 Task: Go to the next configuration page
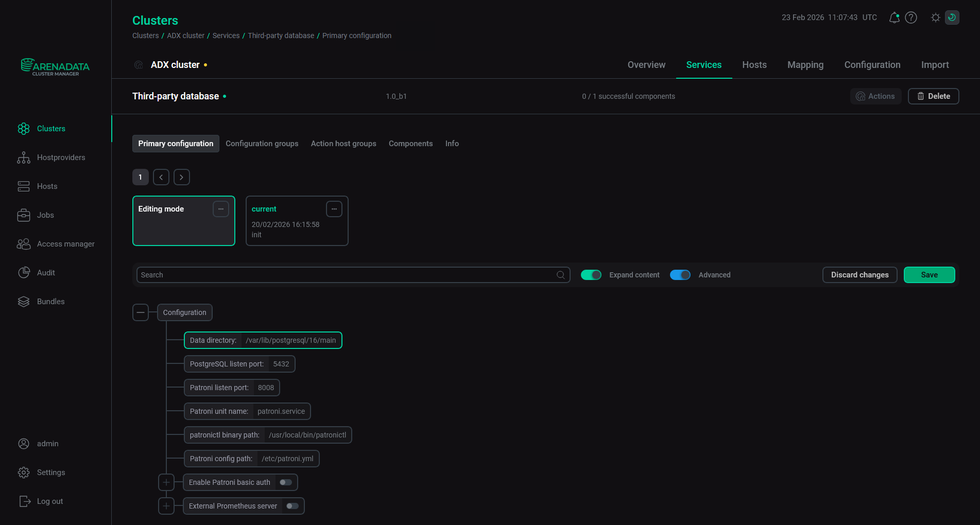coord(182,177)
